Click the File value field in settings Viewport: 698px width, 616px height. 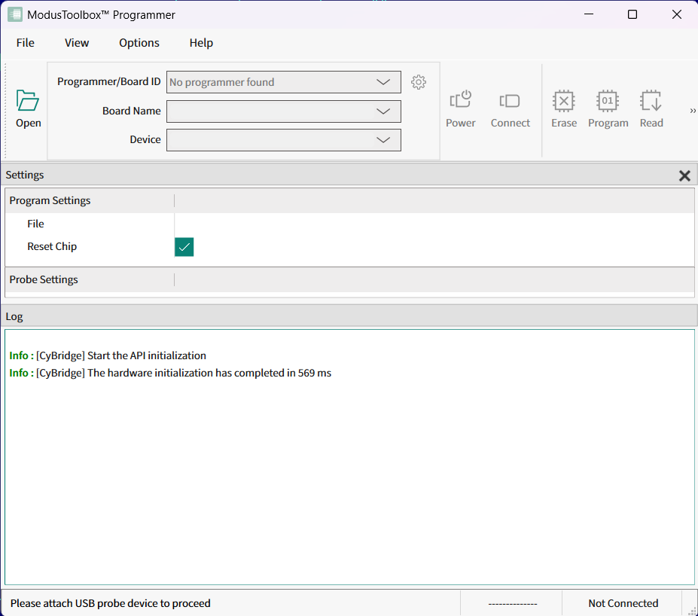point(434,224)
